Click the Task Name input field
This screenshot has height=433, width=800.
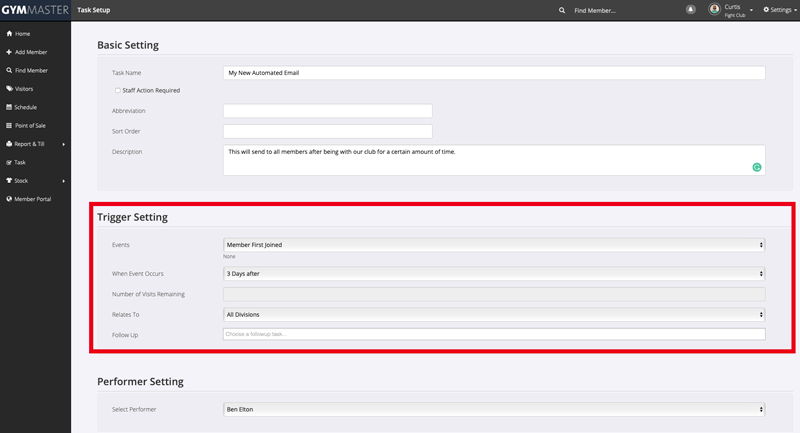[494, 73]
